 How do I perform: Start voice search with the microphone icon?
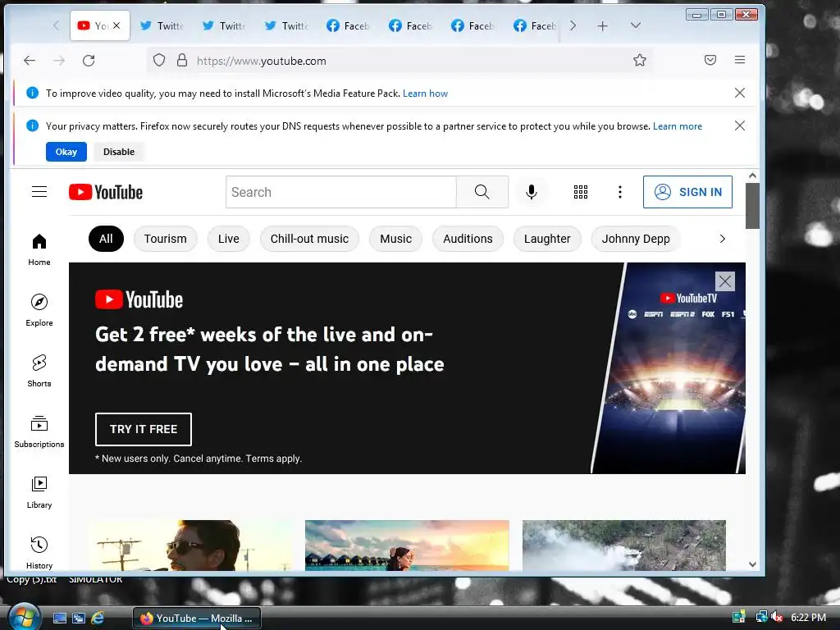pyautogui.click(x=531, y=192)
